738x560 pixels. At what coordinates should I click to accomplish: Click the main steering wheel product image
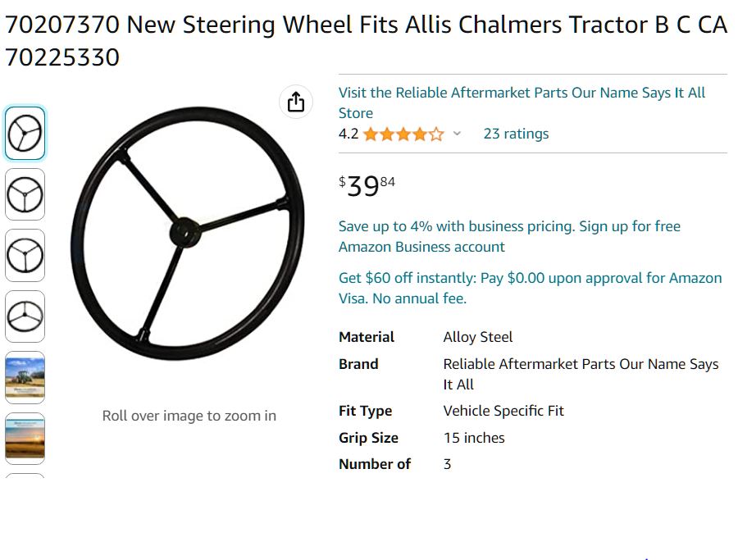click(188, 233)
